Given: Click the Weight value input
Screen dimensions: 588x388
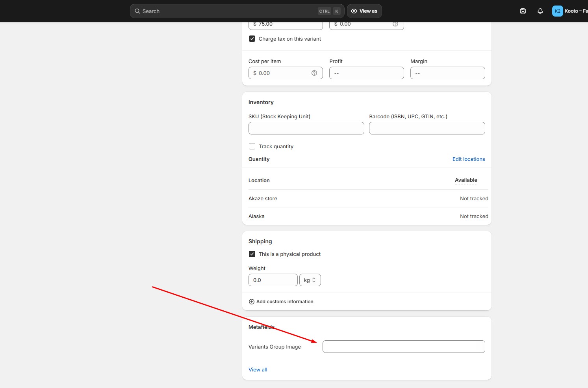Looking at the screenshot, I should tap(273, 280).
